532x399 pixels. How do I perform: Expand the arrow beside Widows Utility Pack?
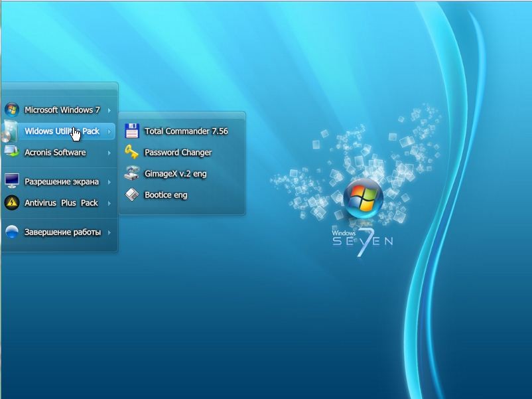coord(109,131)
